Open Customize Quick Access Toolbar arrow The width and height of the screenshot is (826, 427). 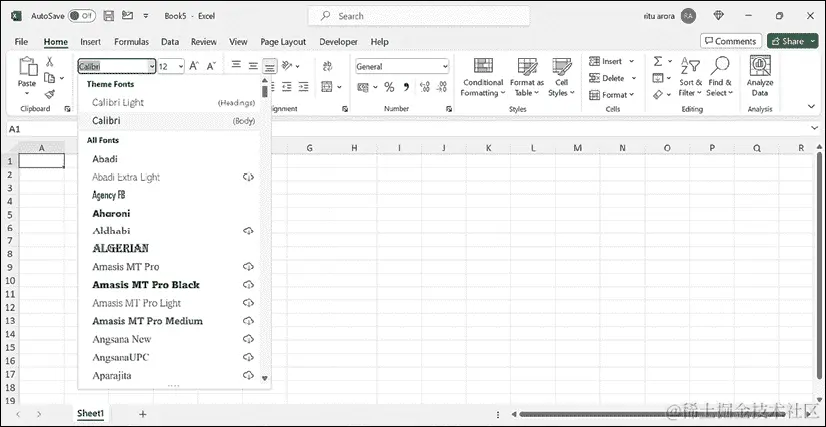(x=146, y=16)
